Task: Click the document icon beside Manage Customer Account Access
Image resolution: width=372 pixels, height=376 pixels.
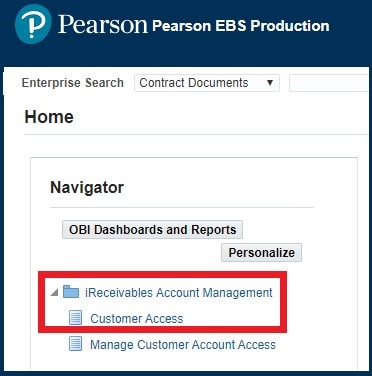Action: tap(75, 344)
